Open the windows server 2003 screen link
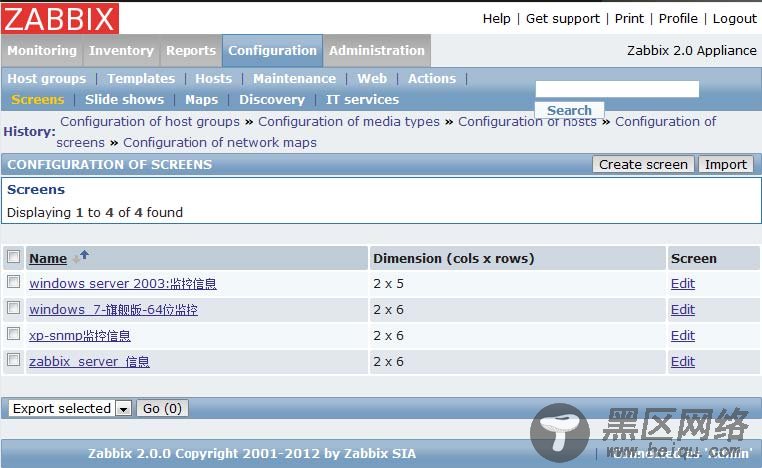 [123, 283]
